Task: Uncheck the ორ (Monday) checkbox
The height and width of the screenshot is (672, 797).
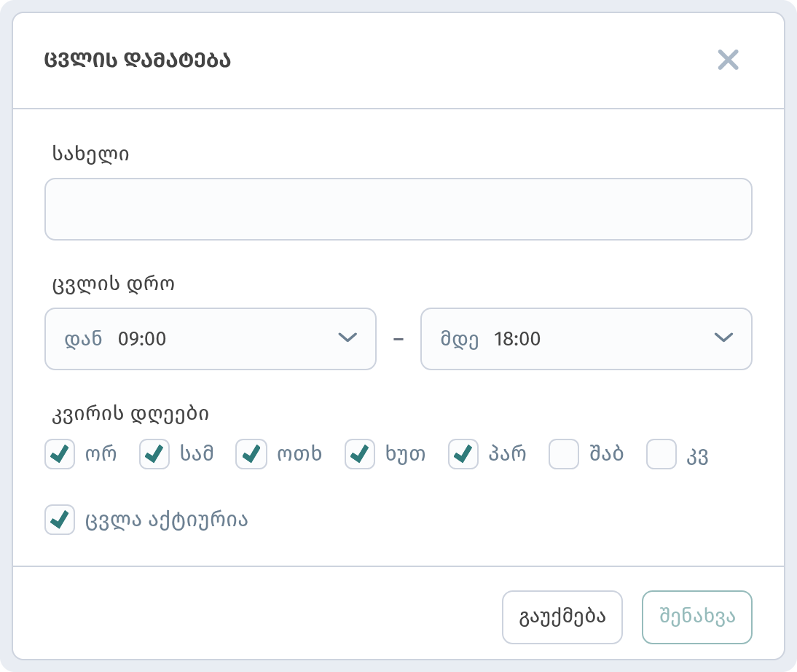Action: pos(60,454)
